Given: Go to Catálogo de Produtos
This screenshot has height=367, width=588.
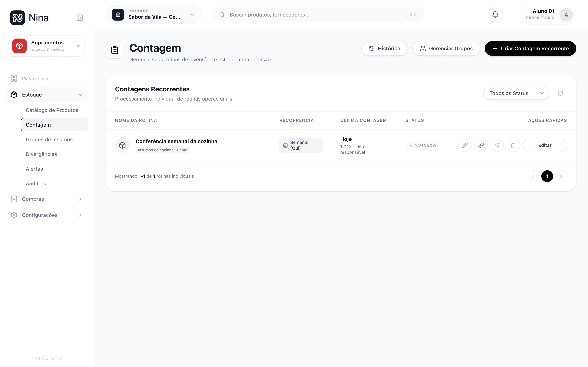Looking at the screenshot, I should click(52, 110).
